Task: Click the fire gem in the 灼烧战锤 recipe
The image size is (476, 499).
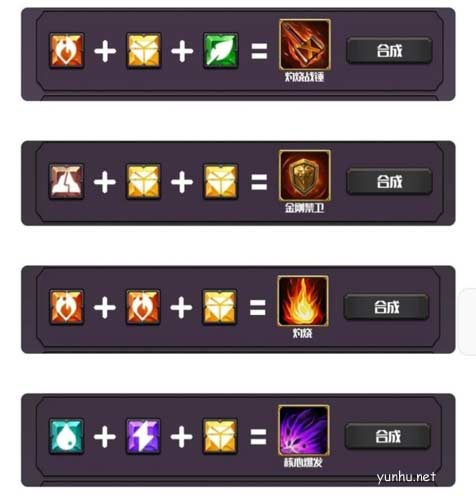Action: [x=67, y=51]
